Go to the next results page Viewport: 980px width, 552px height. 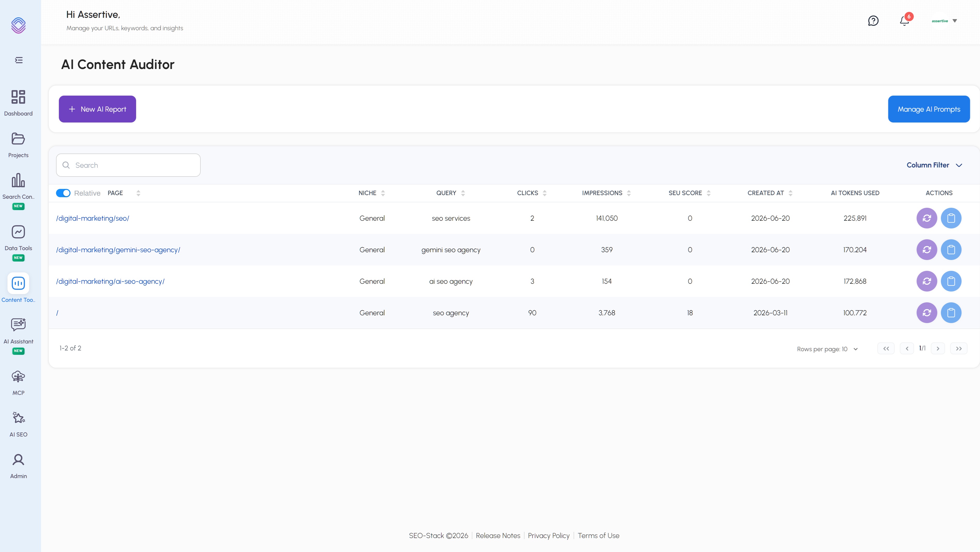tap(938, 348)
